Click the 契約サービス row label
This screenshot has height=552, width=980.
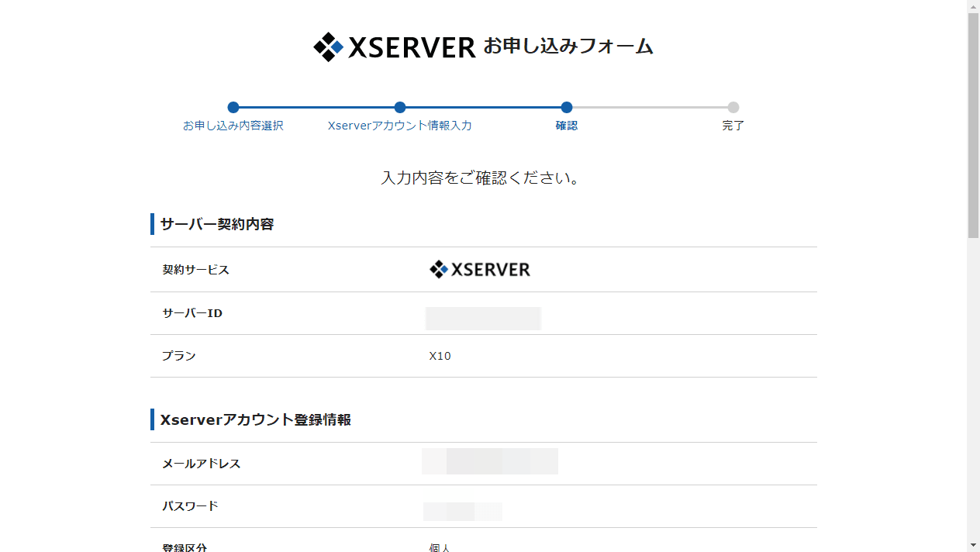coord(196,270)
